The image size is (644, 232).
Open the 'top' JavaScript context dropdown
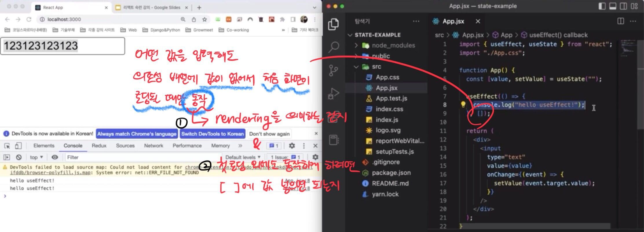pyautogui.click(x=36, y=157)
